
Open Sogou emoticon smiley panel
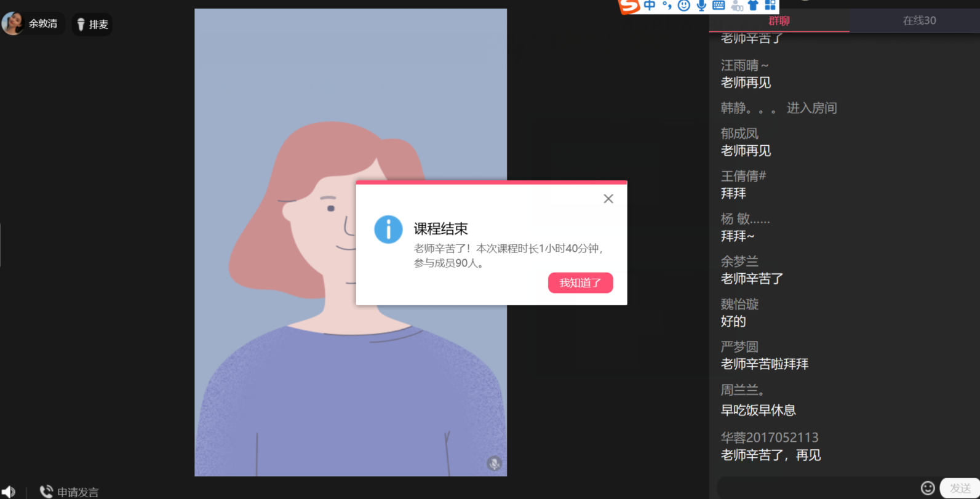pyautogui.click(x=683, y=6)
